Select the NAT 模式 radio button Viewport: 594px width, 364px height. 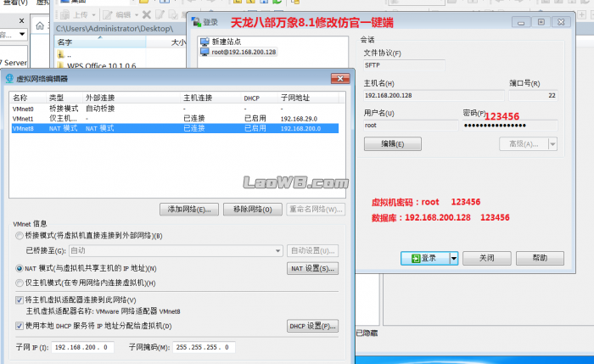(x=20, y=269)
